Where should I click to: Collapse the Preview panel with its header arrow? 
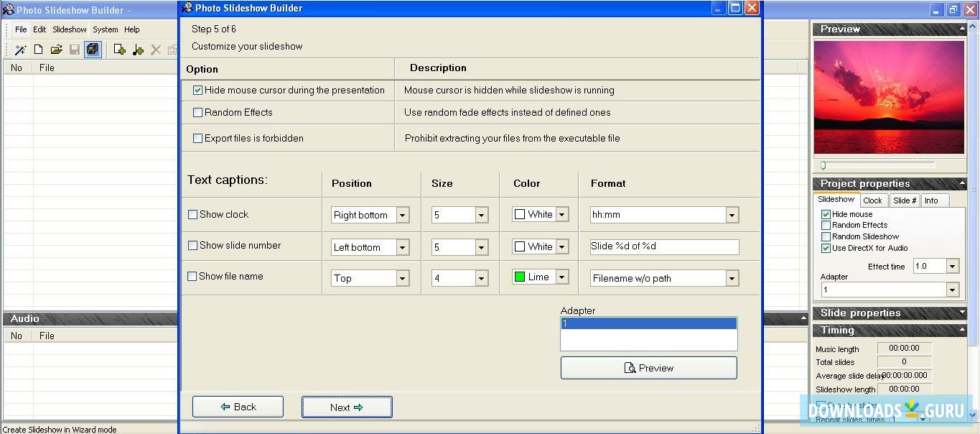[962, 29]
